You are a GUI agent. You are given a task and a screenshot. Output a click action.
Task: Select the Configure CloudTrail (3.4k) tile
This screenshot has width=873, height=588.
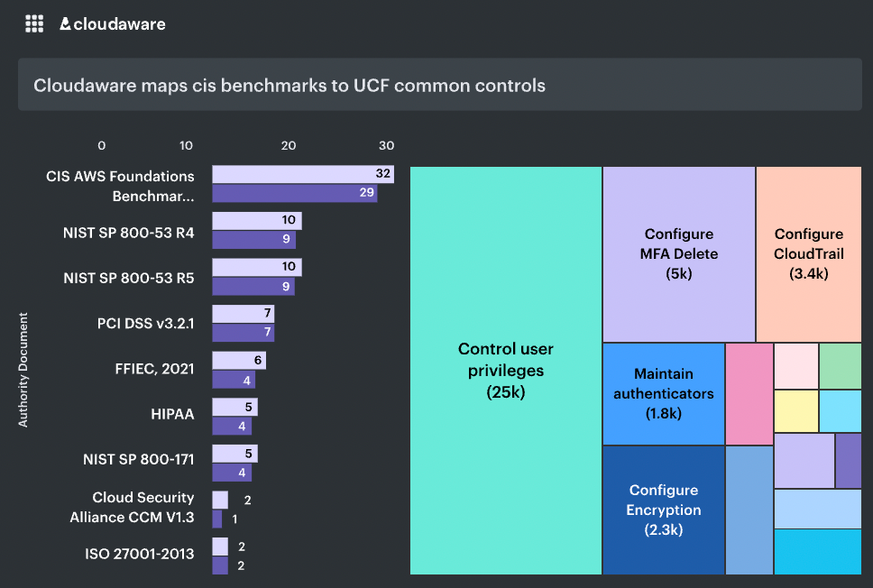tap(808, 254)
